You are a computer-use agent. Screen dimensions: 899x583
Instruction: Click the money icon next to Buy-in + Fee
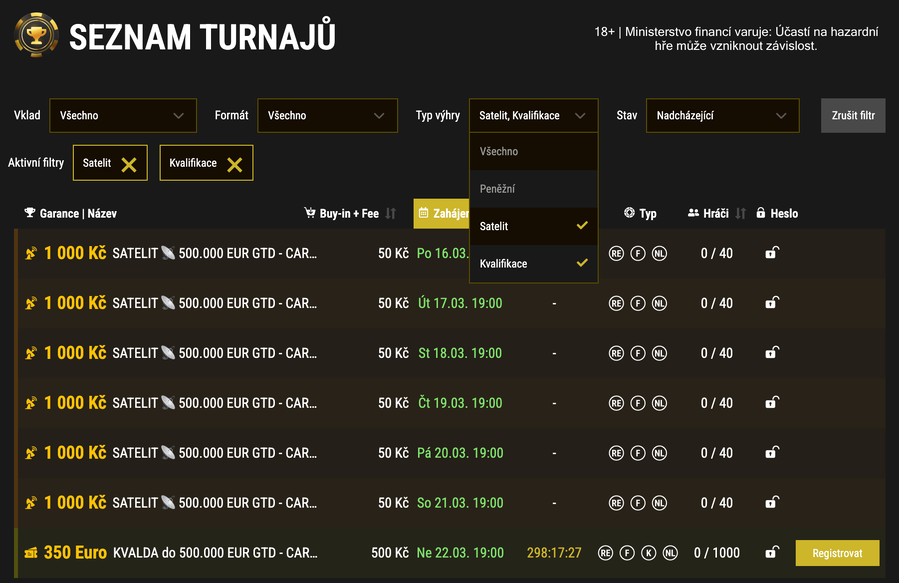coord(308,213)
